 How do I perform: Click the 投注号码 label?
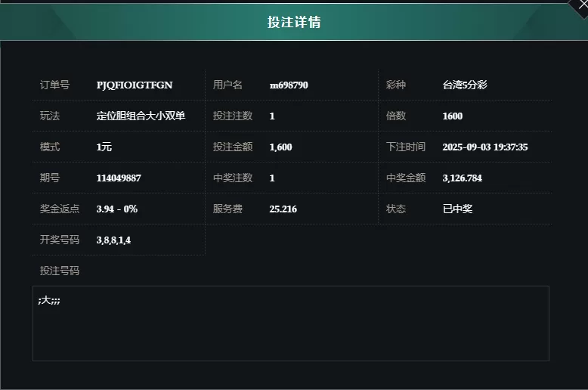pyautogui.click(x=60, y=271)
